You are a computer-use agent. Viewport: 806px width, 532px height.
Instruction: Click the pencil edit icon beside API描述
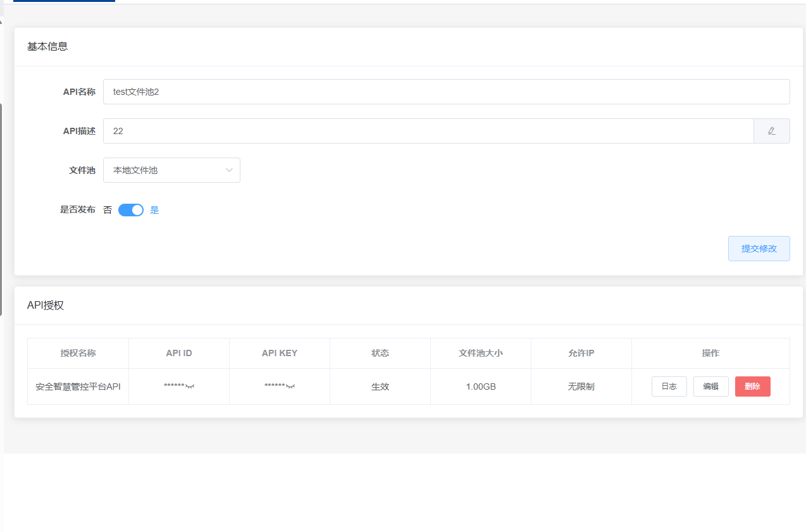pos(771,131)
